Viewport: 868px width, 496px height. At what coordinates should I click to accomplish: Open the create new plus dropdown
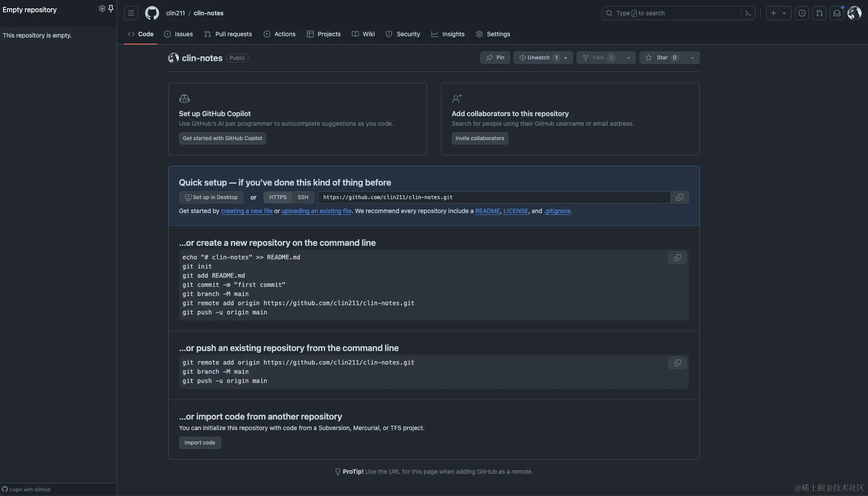(778, 13)
